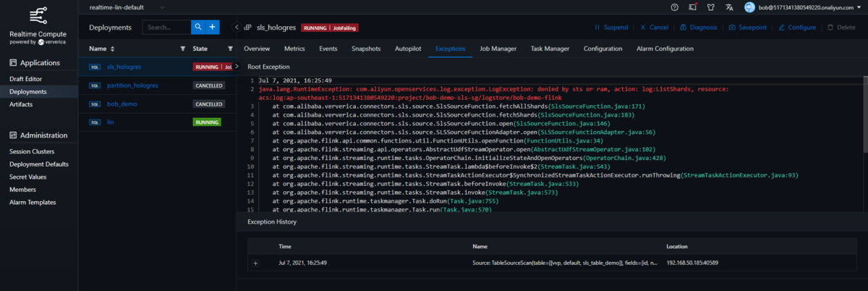This screenshot has height=291, width=868.
Task: Open the user account dropdown arrow
Action: click(x=858, y=7)
